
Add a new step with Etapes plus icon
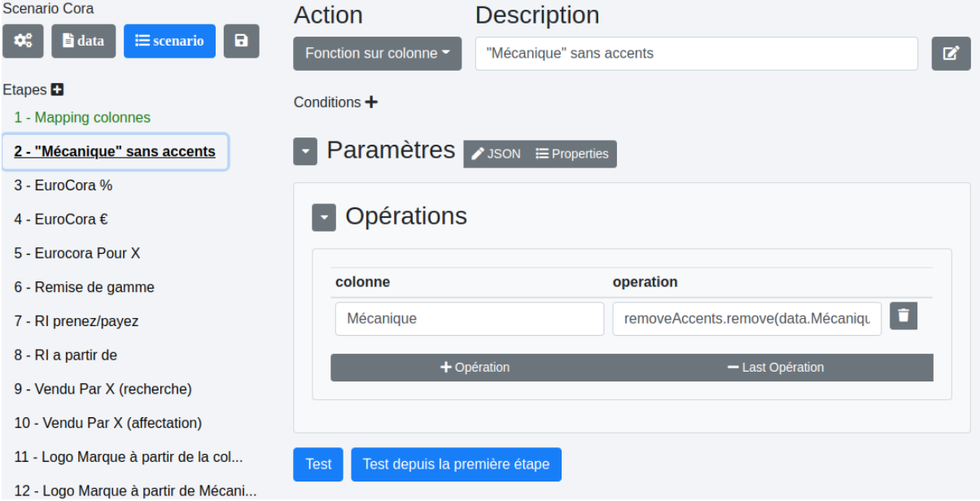(57, 89)
